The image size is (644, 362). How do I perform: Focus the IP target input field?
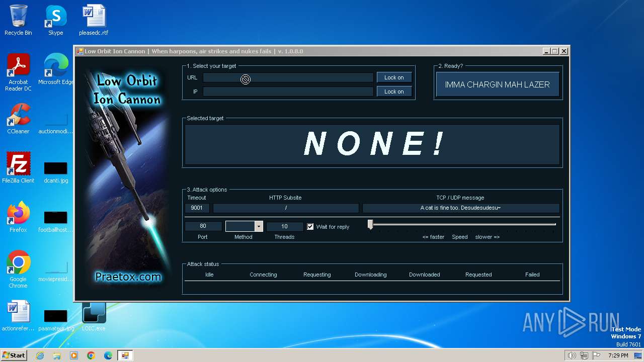288,92
